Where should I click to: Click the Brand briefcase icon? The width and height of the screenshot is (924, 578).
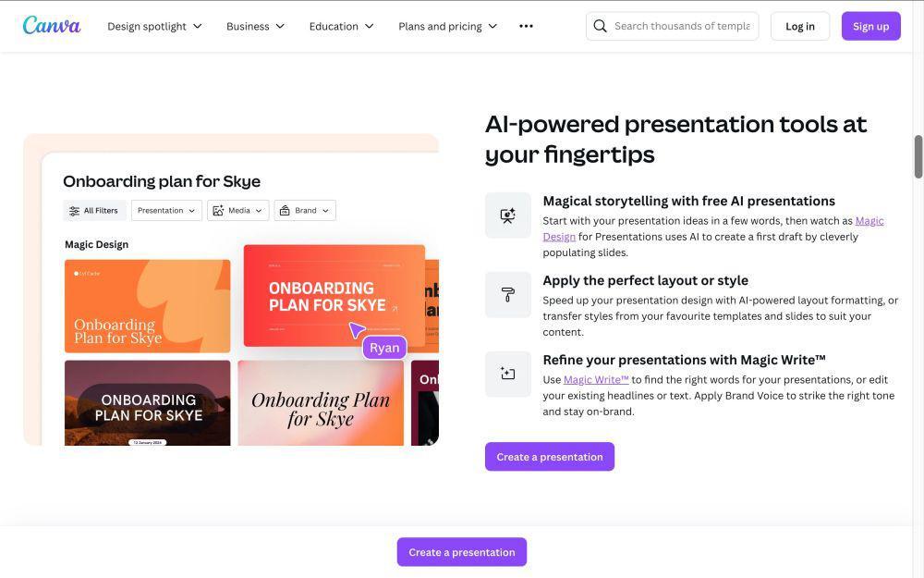(x=285, y=211)
